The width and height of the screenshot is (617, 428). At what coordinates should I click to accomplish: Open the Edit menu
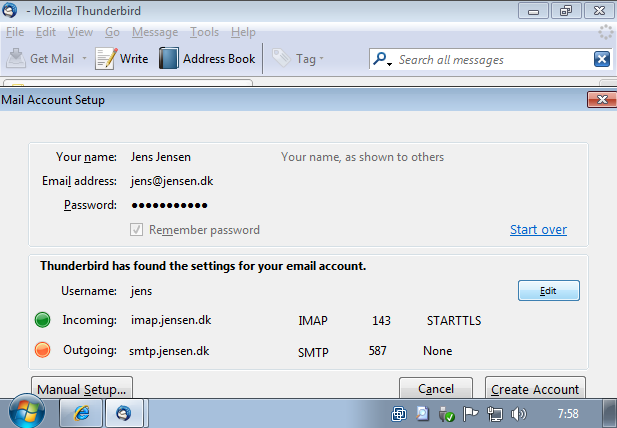tap(46, 32)
